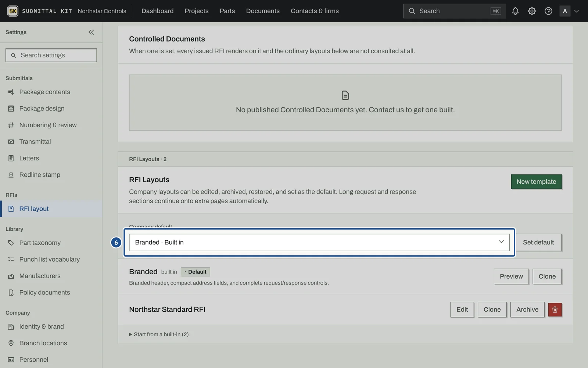
Task: Archive Northstar Standard RFI
Action: 527,309
